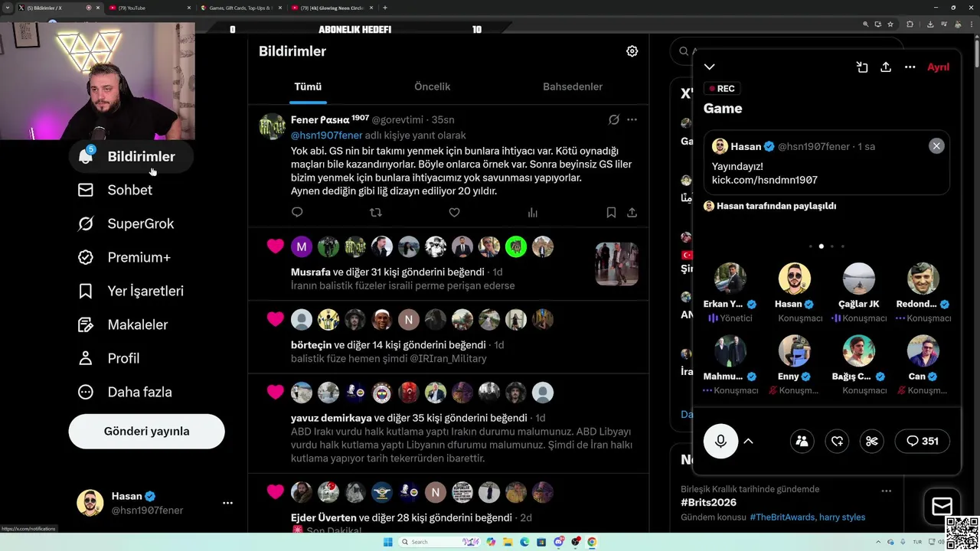This screenshot has height=551, width=980.
Task: Open Space comments 351
Action: [x=922, y=441]
